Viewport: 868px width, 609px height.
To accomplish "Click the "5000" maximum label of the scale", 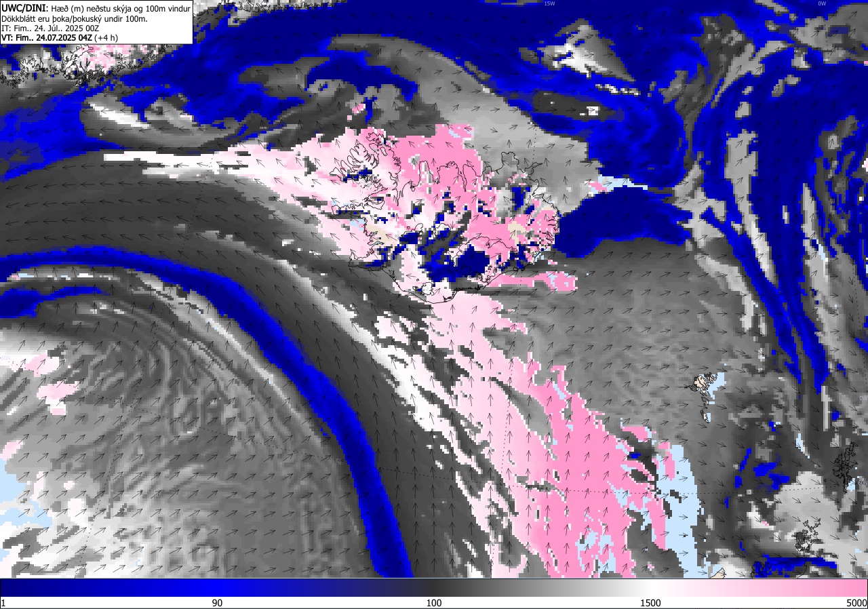I will pyautogui.click(x=856, y=603).
